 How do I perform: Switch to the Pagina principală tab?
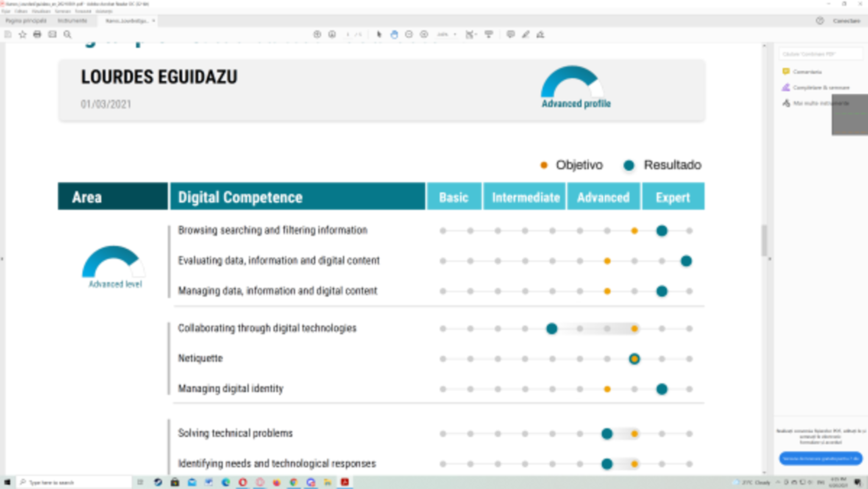coord(26,21)
